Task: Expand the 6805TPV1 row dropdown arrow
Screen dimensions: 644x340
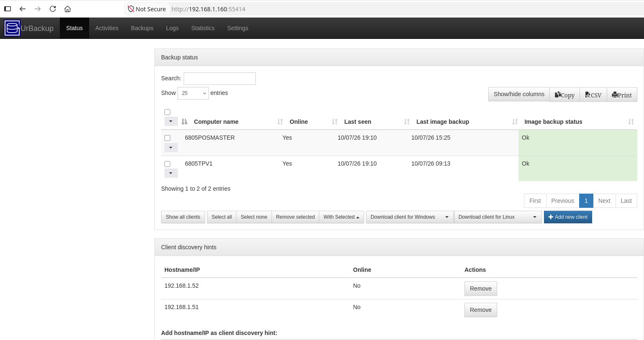Action: coord(171,173)
